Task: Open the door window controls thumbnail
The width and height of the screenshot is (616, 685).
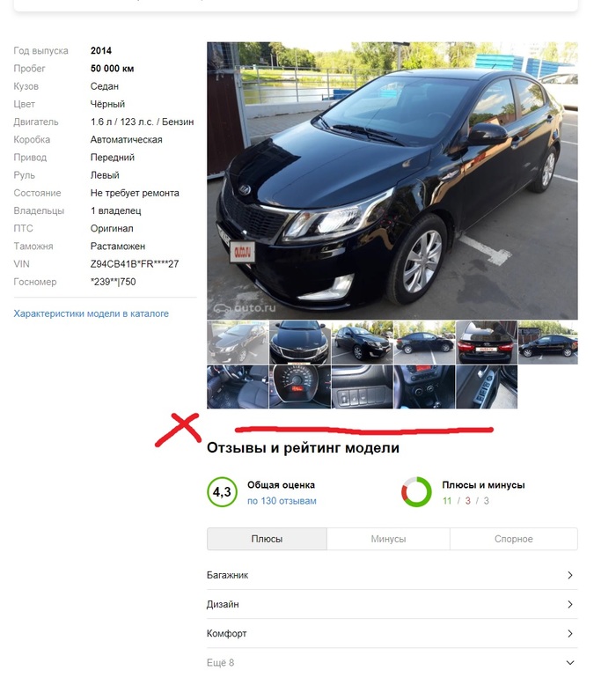Action: pos(487,387)
